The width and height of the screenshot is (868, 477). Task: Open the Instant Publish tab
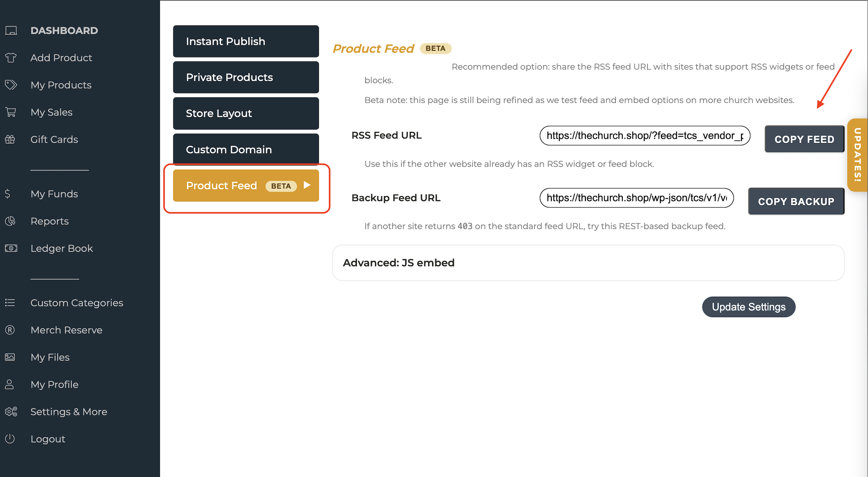point(246,41)
